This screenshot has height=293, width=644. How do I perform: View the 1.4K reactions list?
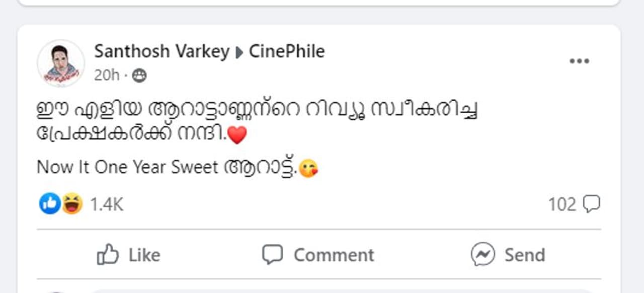106,204
